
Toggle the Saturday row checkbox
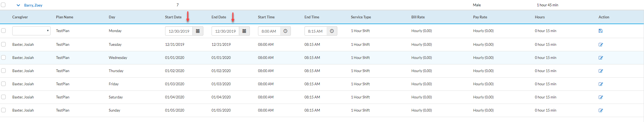(x=4, y=97)
